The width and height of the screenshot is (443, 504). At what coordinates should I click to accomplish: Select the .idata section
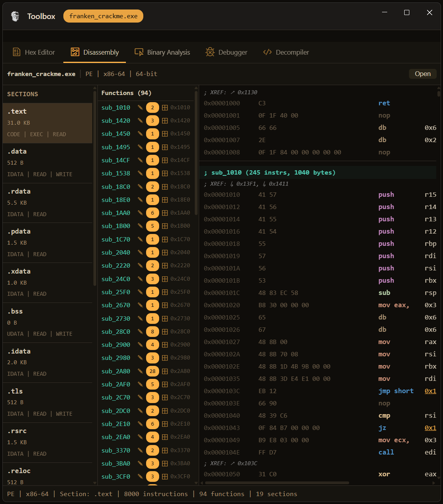(48, 363)
